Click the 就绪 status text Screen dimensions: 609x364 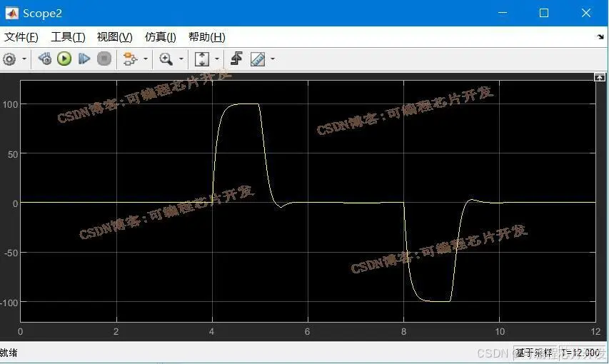click(x=9, y=353)
